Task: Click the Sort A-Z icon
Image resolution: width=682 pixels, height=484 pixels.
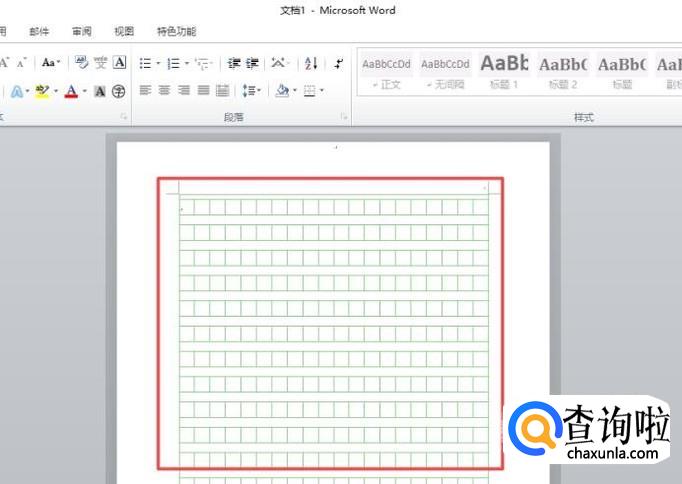Action: coord(311,63)
